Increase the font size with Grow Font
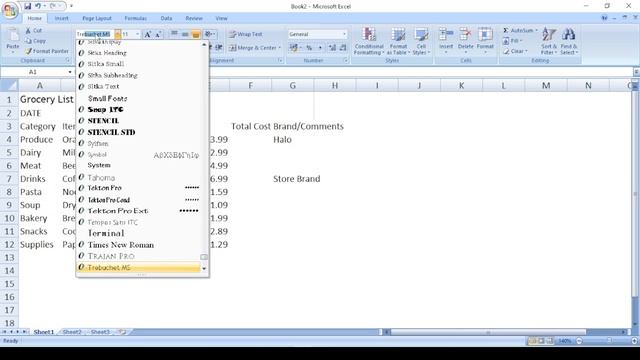The width and height of the screenshot is (640, 360). (x=148, y=34)
